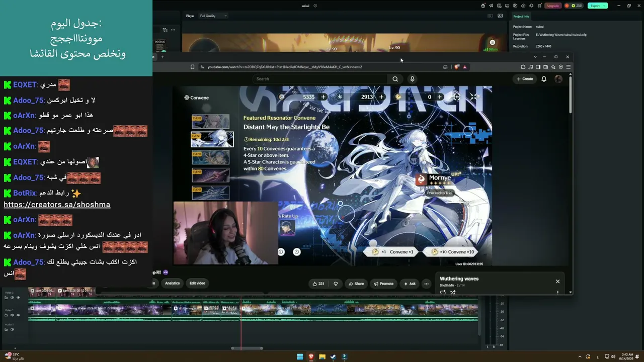Switch to the Project Info tab
Image resolution: width=644 pixels, height=362 pixels.
pyautogui.click(x=521, y=17)
